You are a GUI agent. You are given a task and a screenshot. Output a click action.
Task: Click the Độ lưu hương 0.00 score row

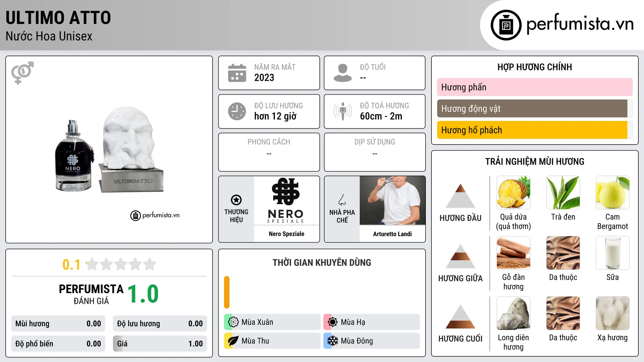[160, 324]
